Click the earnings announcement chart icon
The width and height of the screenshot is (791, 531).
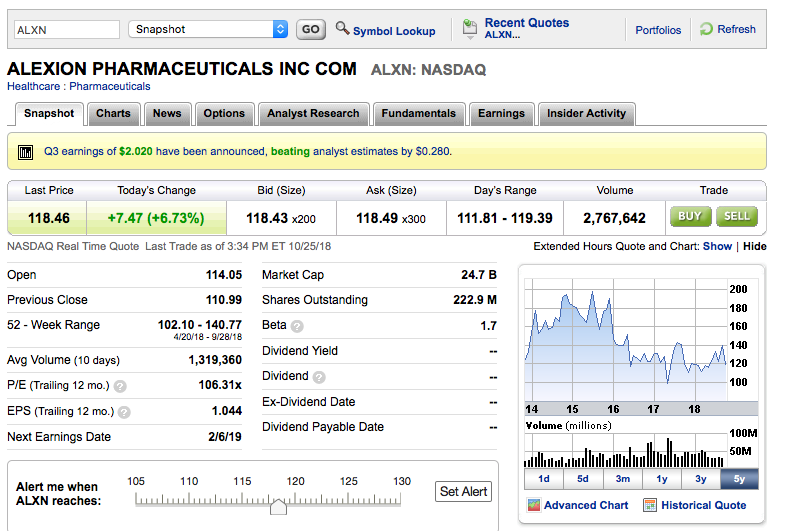(x=25, y=152)
